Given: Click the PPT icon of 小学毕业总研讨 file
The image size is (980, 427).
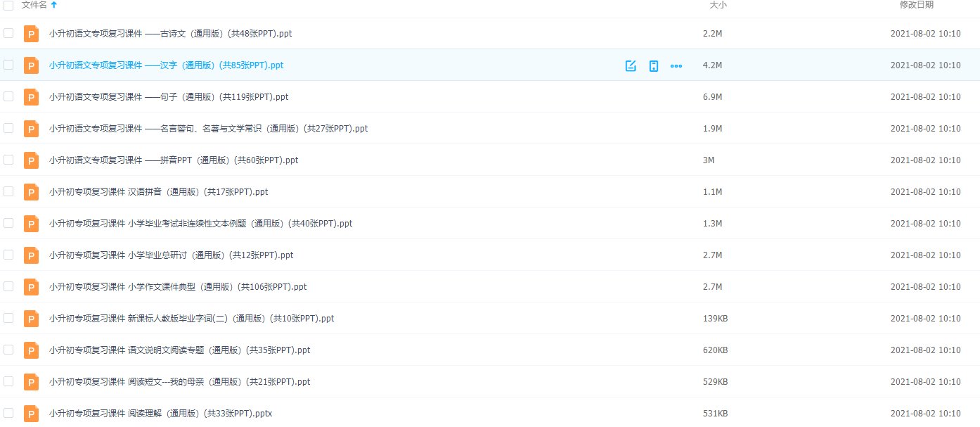Looking at the screenshot, I should 31,255.
